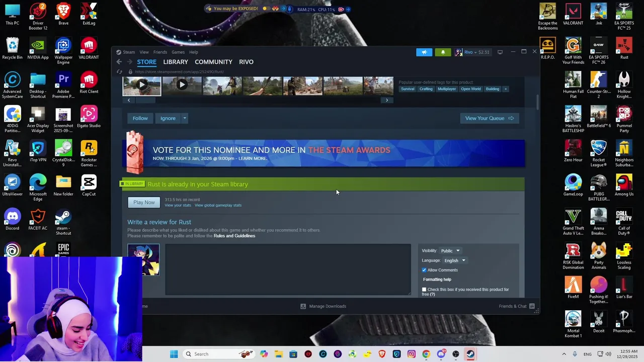
Task: Select the Phasmophobia desktop icon
Action: [624, 322]
